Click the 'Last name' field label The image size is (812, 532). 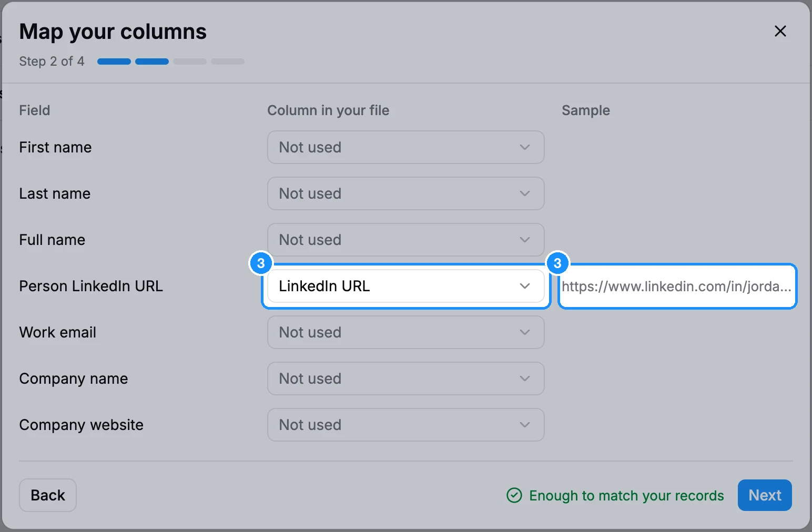(55, 193)
